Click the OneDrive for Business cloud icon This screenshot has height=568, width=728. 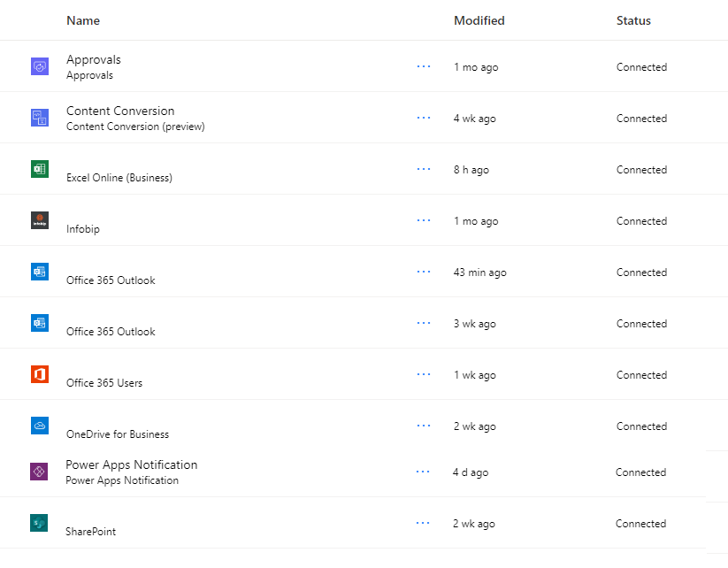pyautogui.click(x=39, y=426)
